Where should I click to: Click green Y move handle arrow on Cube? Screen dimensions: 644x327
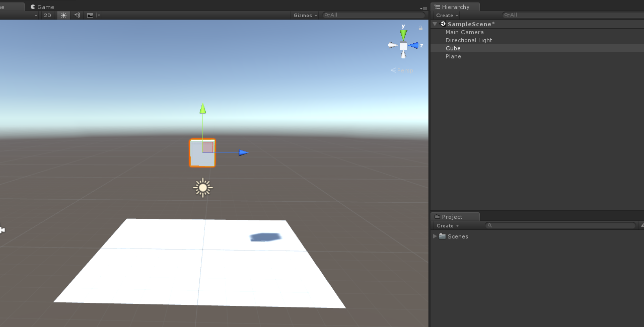(x=202, y=109)
